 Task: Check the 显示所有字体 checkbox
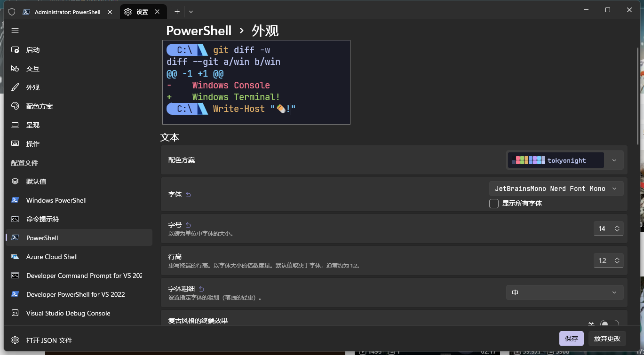(x=494, y=204)
